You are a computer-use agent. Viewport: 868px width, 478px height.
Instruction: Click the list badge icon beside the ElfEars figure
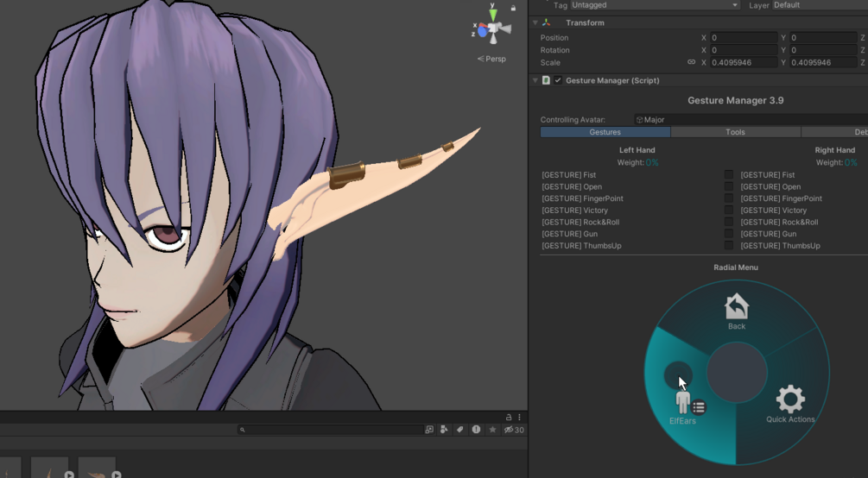tap(699, 407)
